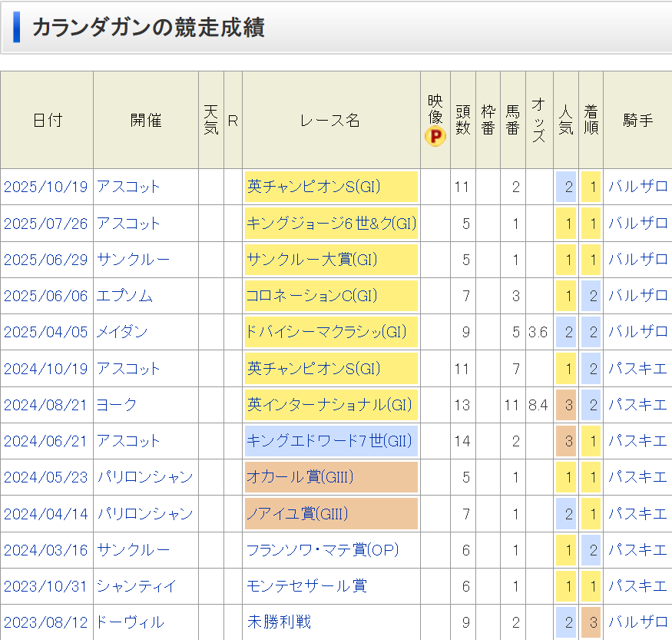Open the 2025/10/19 race date link
This screenshot has height=640, width=672.
[x=45, y=187]
